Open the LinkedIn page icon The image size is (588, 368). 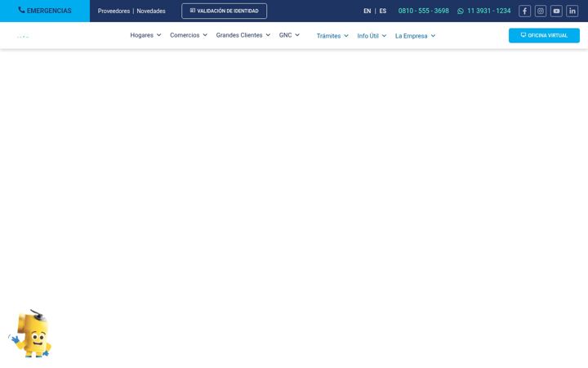click(x=572, y=11)
